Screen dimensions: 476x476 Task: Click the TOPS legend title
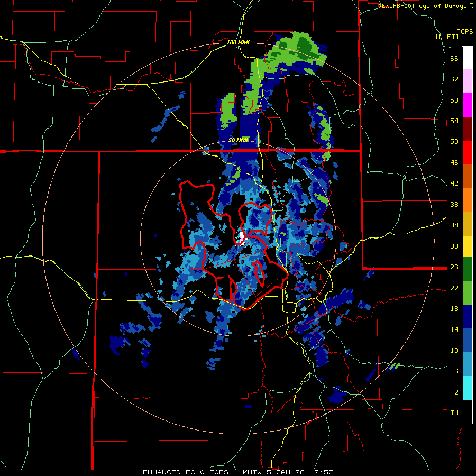pos(465,32)
